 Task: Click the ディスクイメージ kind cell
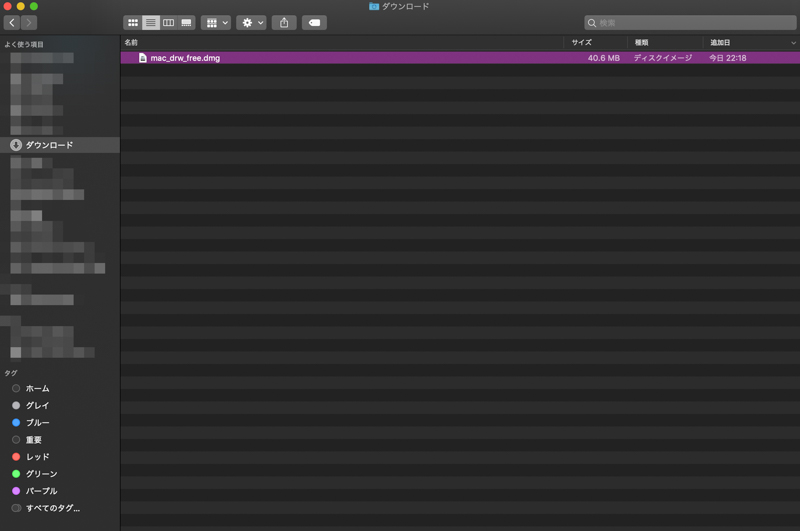pyautogui.click(x=663, y=58)
